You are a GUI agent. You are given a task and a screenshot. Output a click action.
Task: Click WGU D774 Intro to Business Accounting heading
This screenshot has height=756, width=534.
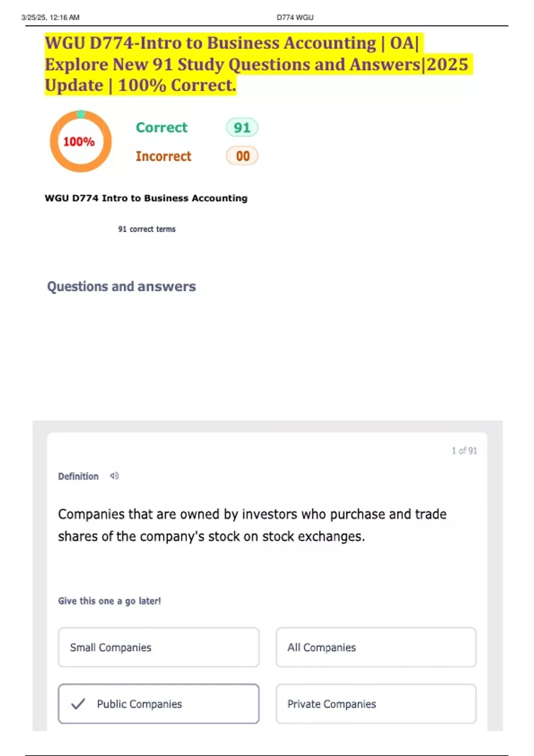pyautogui.click(x=146, y=198)
